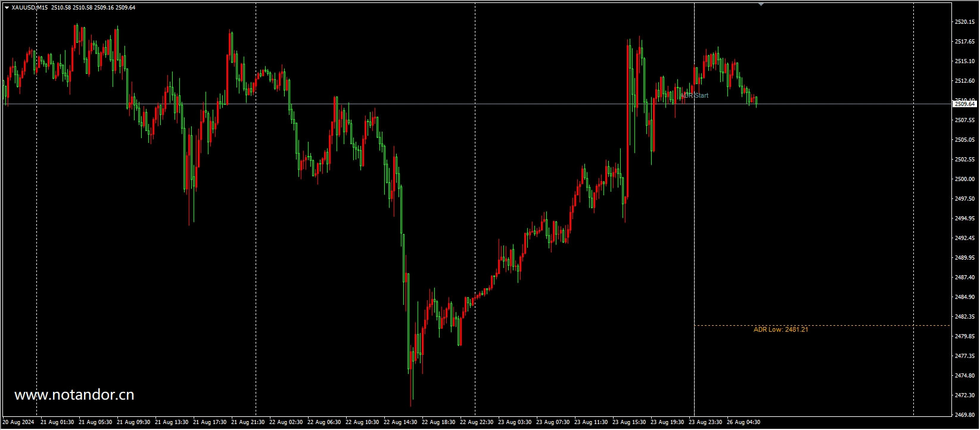Click the 21 Aug 13:30 time label
Screen dimensions: 980x430
172,422
